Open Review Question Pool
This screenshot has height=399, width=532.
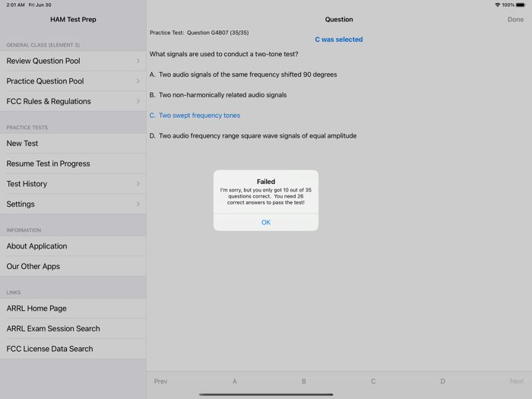(73, 61)
